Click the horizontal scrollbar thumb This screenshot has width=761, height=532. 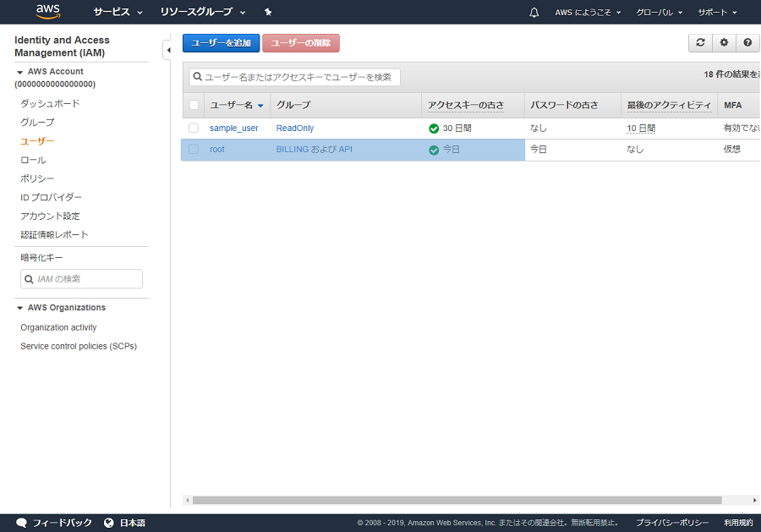(x=457, y=500)
